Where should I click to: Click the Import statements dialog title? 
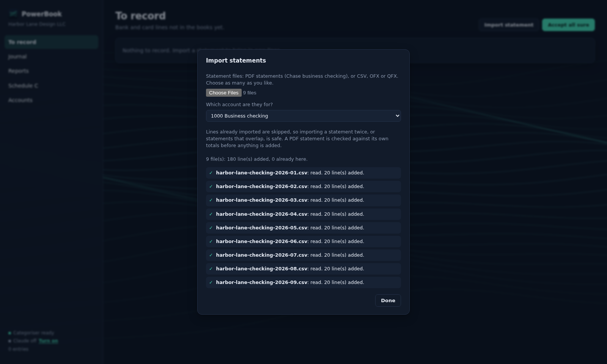pos(236,61)
